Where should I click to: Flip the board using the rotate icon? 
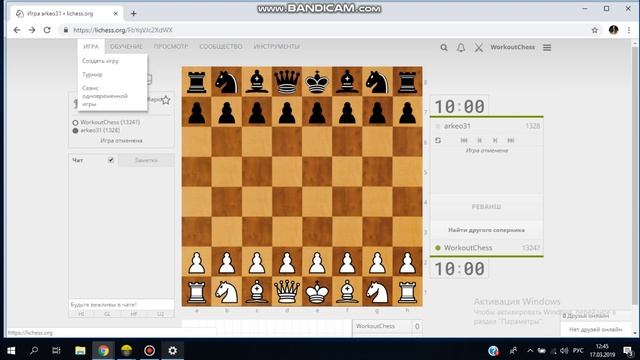tap(438, 140)
